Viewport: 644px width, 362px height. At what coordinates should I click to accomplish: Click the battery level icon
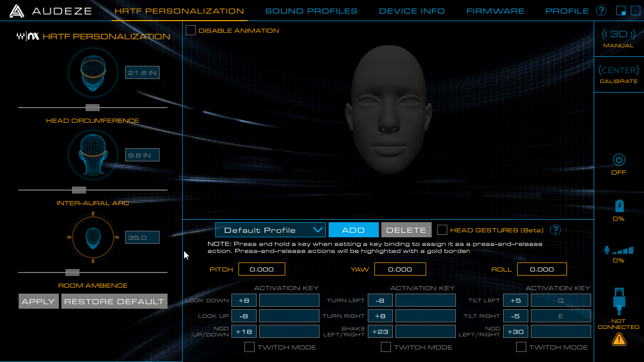pyautogui.click(x=619, y=206)
